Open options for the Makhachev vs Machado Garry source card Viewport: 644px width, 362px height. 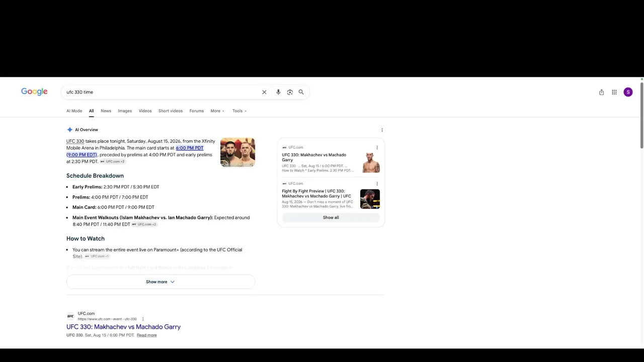pyautogui.click(x=377, y=148)
